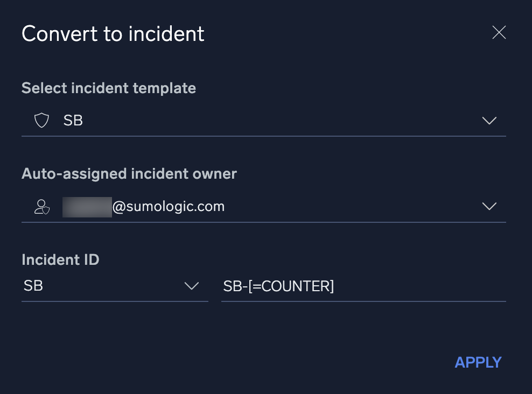The width and height of the screenshot is (532, 394).
Task: Click the chevron beside the Incident ID prefix
Action: tap(192, 286)
